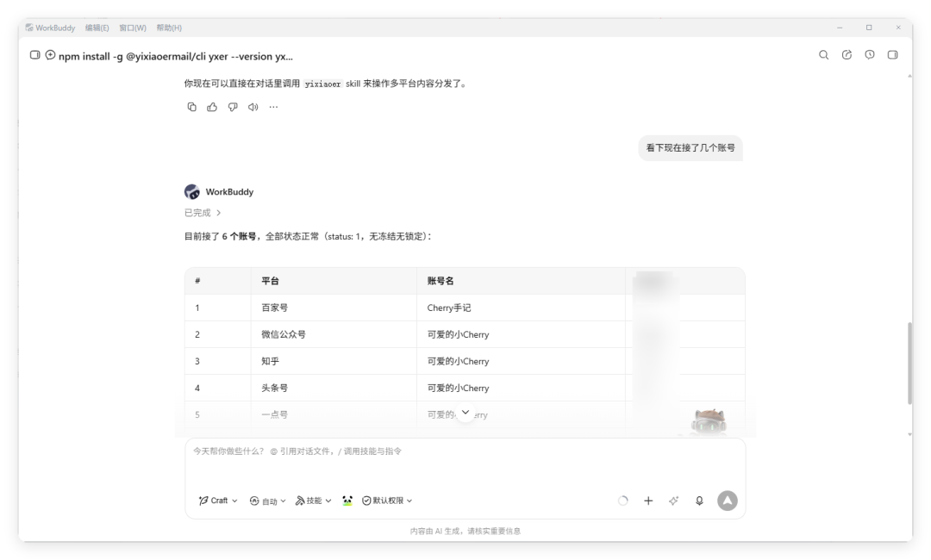
Task: Click 可爱的小Cherry in the 知乎 row
Action: click(x=458, y=361)
